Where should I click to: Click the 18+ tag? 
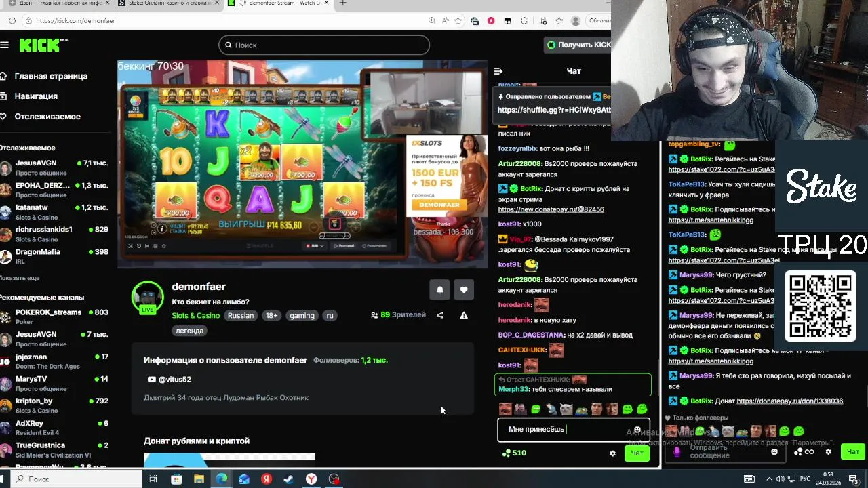271,315
